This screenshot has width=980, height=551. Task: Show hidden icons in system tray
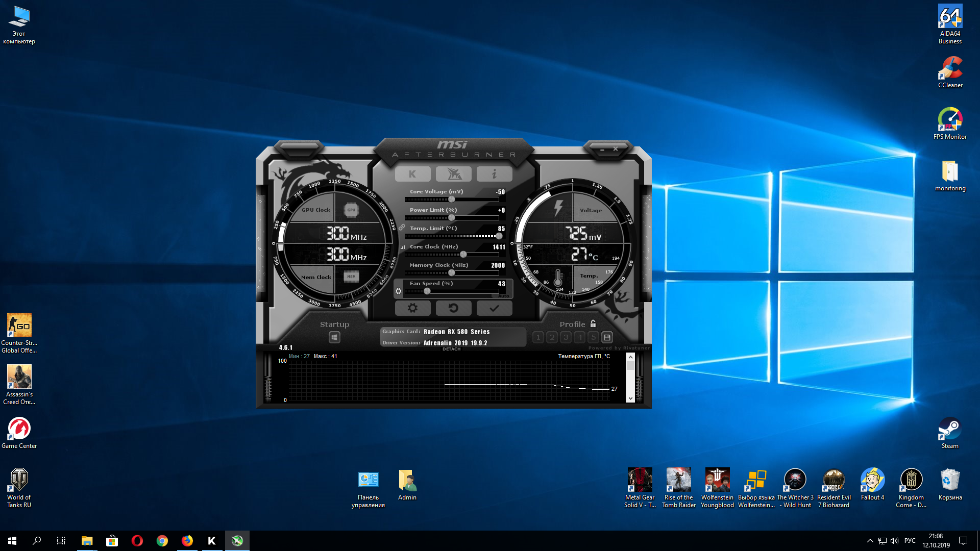pyautogui.click(x=870, y=541)
